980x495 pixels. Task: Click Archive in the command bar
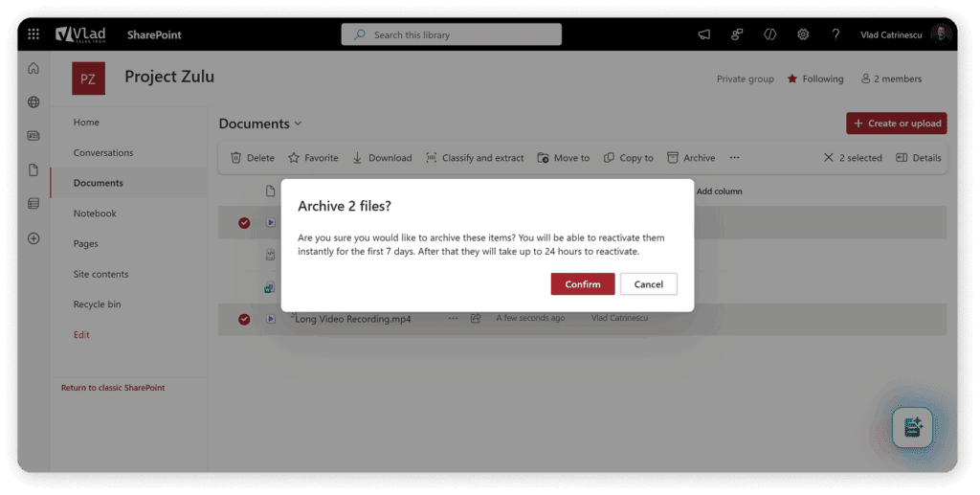coord(691,157)
